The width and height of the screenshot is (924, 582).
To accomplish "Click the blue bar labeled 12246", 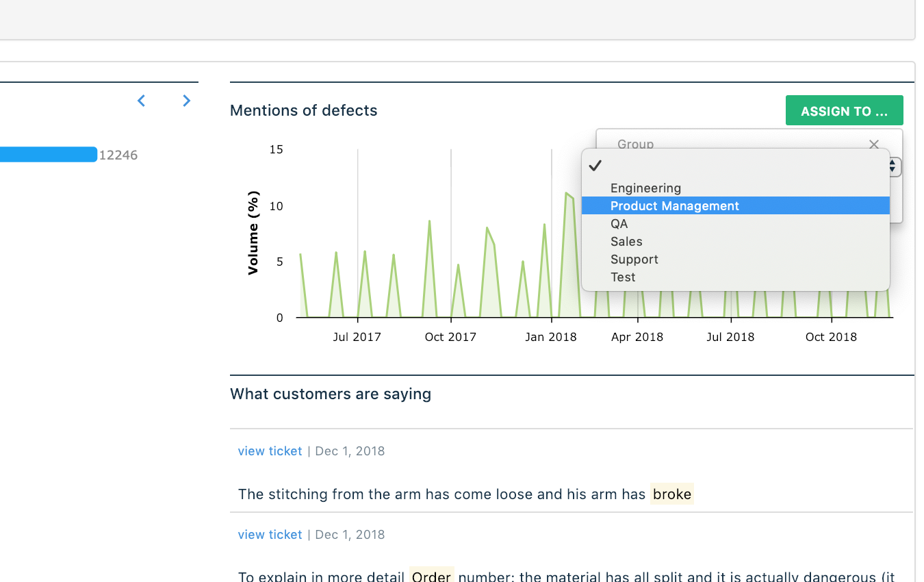I will pyautogui.click(x=48, y=155).
